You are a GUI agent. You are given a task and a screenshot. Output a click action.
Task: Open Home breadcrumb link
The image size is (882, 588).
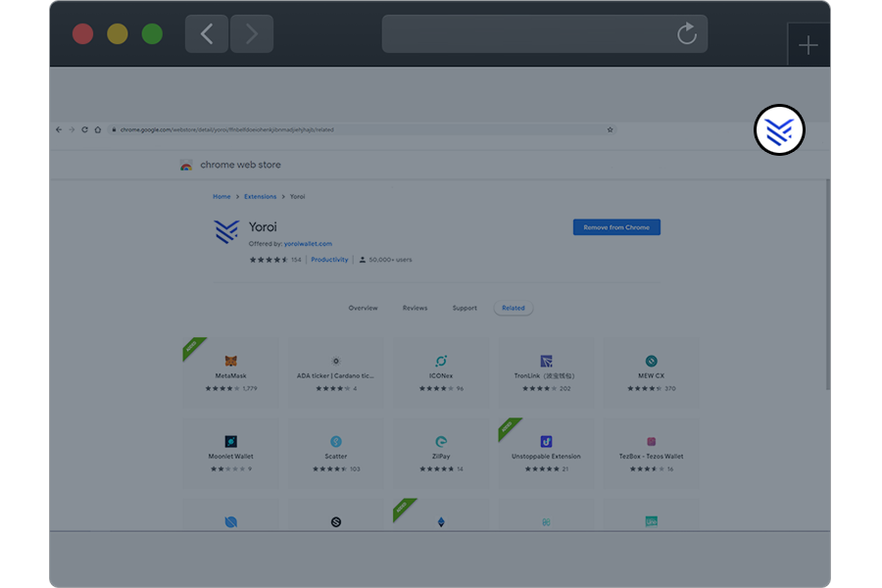221,196
